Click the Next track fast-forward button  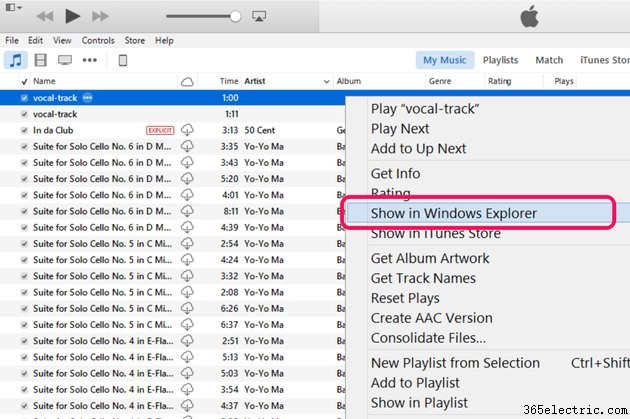(x=100, y=16)
